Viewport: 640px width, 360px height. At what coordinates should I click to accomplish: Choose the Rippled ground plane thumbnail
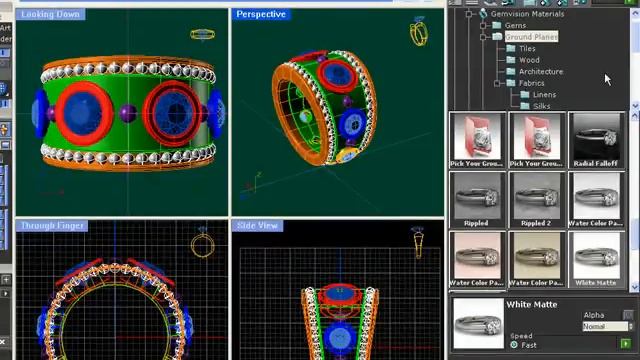477,200
